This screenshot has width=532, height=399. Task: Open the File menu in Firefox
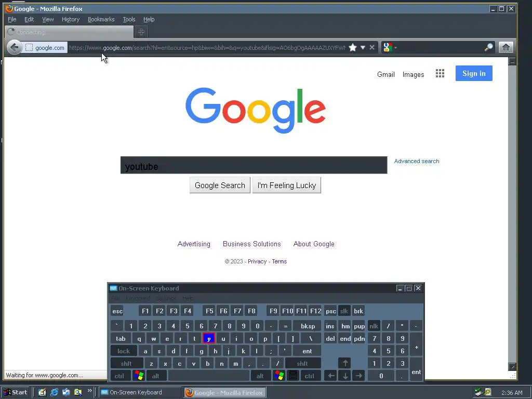(12, 19)
